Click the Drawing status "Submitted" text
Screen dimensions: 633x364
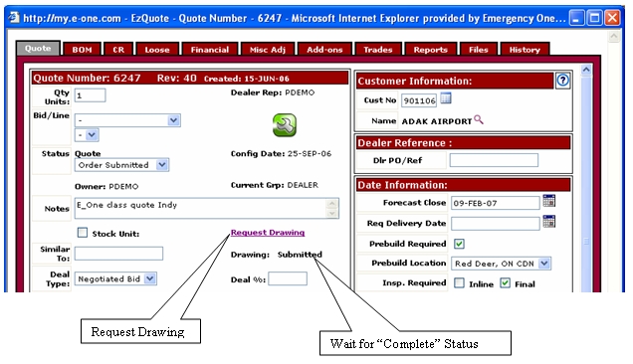click(300, 255)
